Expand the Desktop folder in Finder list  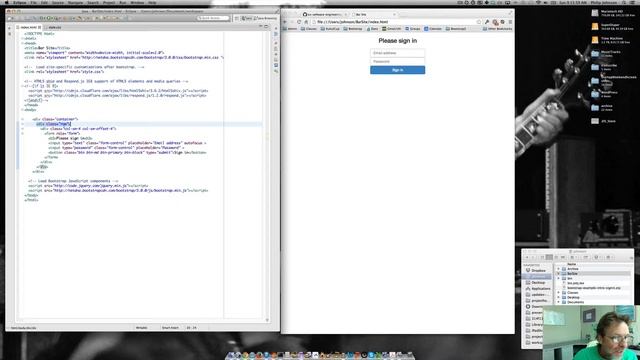click(558, 298)
